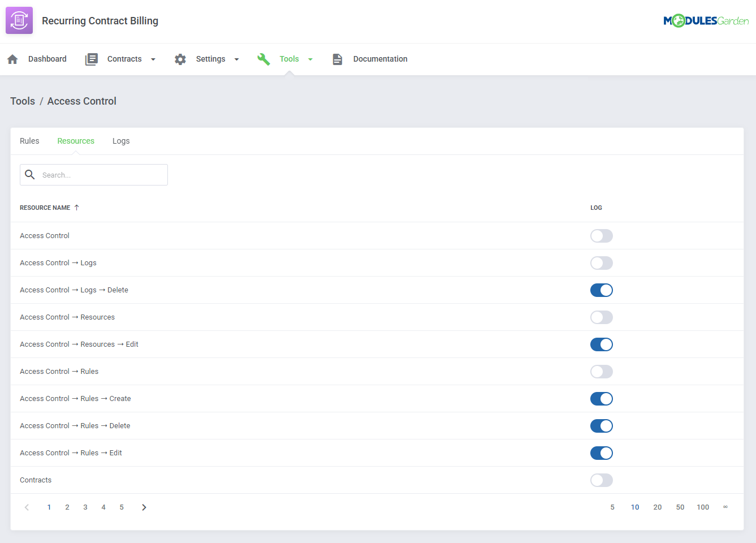
Task: Expand the Tools dropdown arrow
Action: (x=310, y=59)
